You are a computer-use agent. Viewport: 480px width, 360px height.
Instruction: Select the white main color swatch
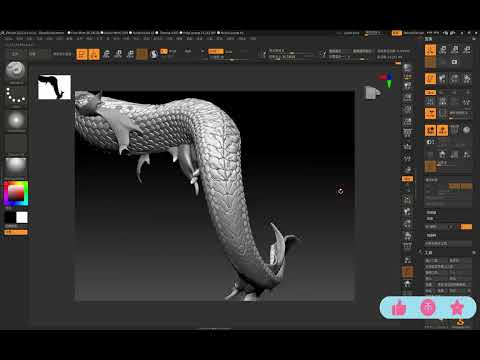tap(22, 217)
